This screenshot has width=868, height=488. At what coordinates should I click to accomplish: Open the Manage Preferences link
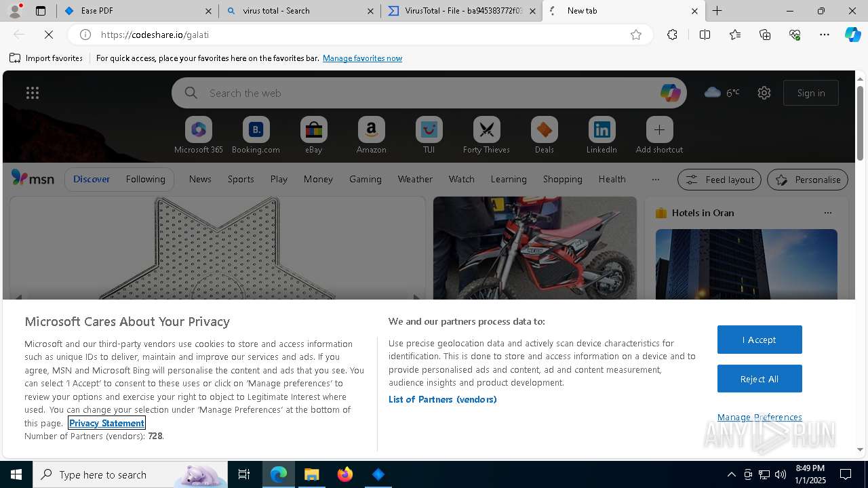(759, 417)
